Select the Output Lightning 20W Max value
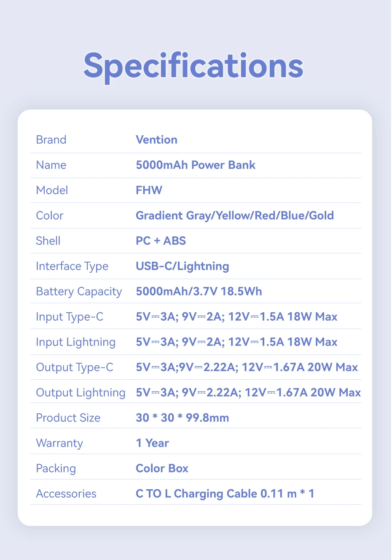Screen dimensions: 392x560 [x=248, y=392]
